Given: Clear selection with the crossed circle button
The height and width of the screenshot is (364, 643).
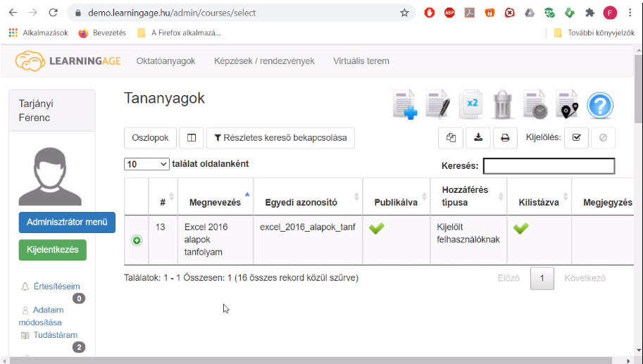Looking at the screenshot, I should (x=603, y=138).
